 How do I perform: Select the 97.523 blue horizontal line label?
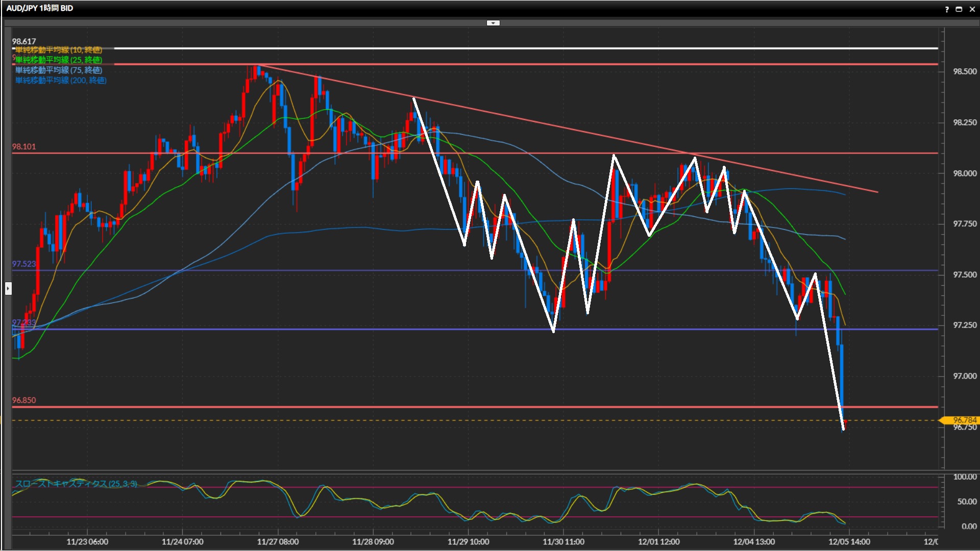tap(24, 264)
